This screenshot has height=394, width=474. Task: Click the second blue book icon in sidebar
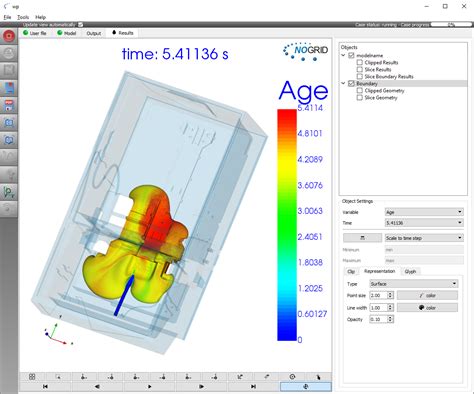pos(9,140)
